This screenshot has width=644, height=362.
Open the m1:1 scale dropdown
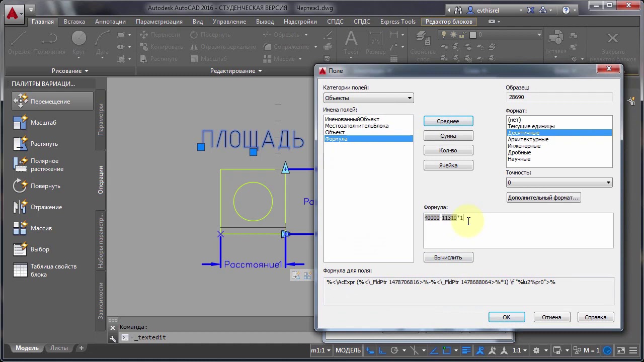(x=320, y=350)
